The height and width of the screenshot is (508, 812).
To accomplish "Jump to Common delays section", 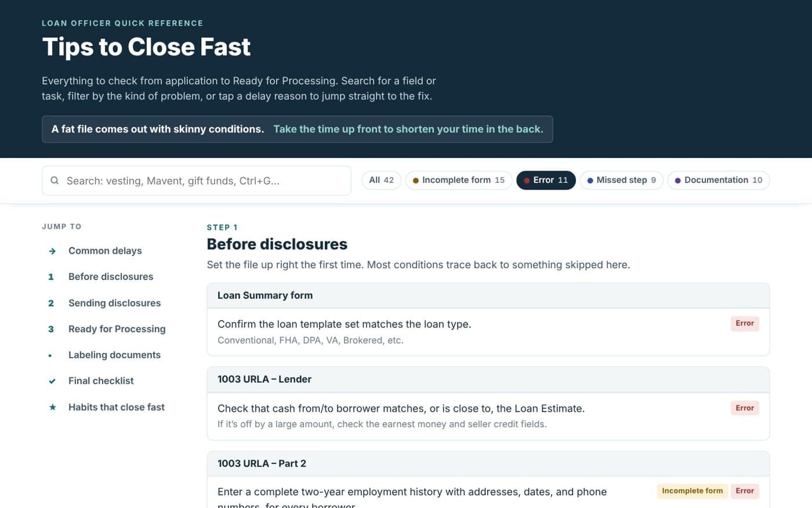I will click(105, 251).
